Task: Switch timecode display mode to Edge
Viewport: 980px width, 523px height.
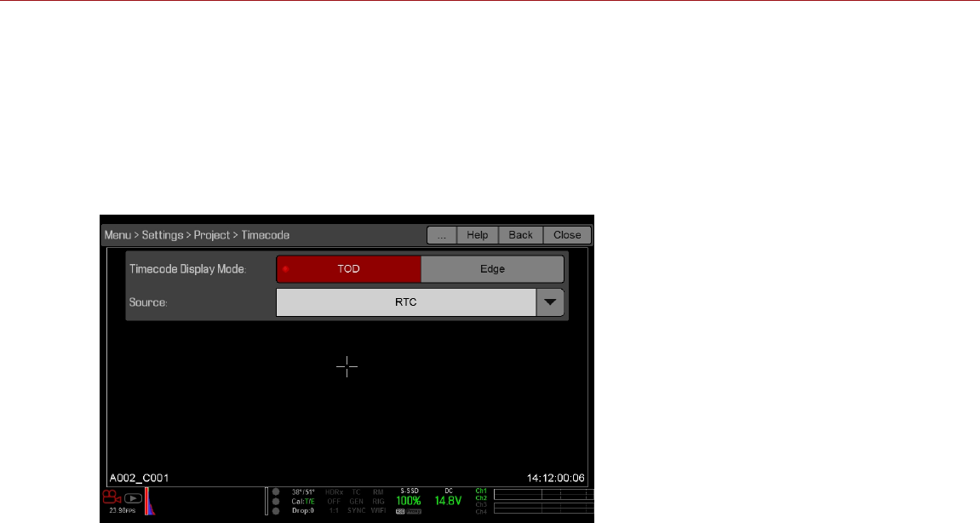Action: [492, 269]
